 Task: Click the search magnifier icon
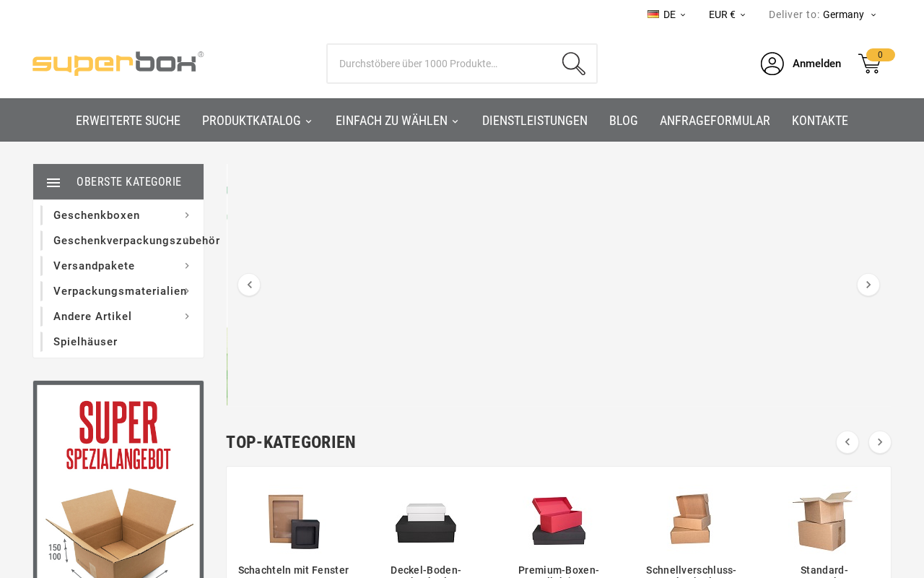[574, 64]
